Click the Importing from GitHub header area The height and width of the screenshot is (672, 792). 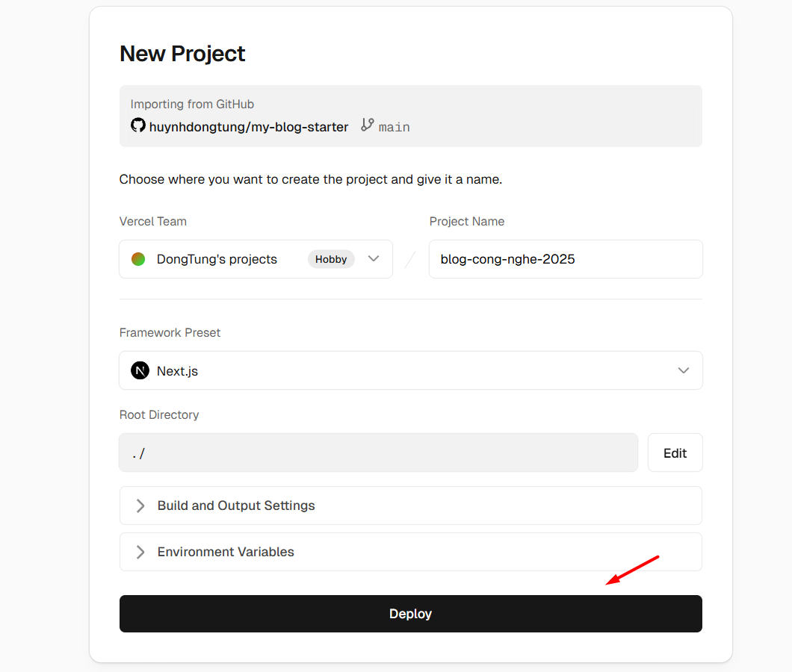coord(192,104)
